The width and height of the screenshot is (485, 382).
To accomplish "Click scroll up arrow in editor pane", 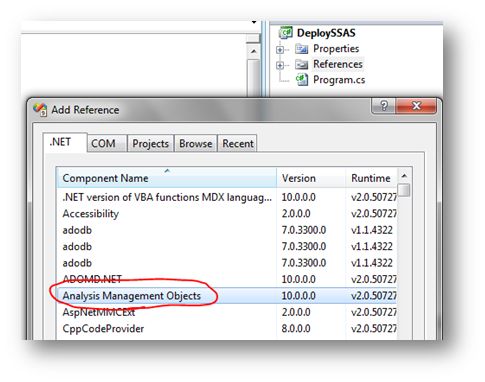I will [x=254, y=51].
